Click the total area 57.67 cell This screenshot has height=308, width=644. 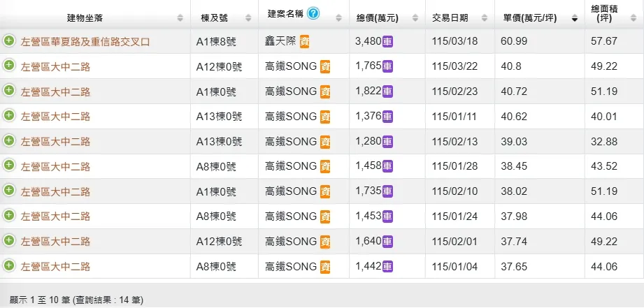click(615, 41)
